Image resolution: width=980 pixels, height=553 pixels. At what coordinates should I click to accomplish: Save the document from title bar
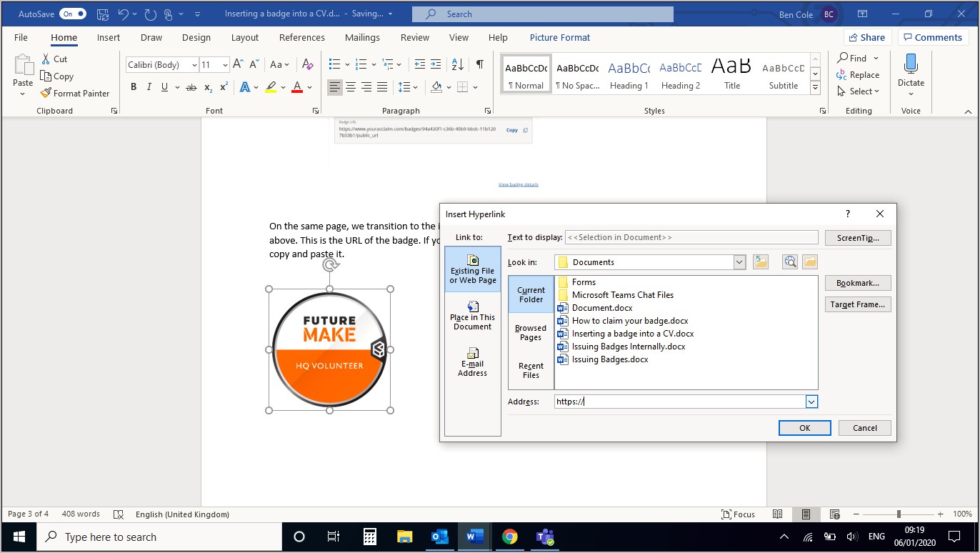[x=102, y=14]
